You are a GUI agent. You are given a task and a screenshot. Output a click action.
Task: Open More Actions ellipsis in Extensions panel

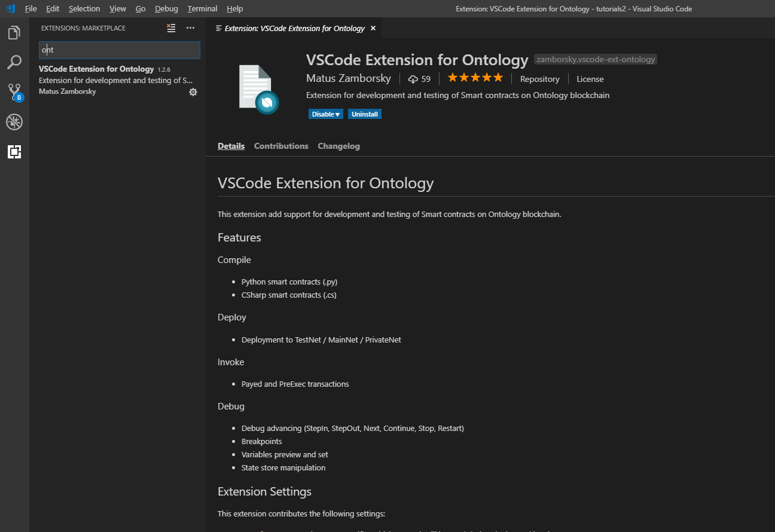[x=190, y=28]
